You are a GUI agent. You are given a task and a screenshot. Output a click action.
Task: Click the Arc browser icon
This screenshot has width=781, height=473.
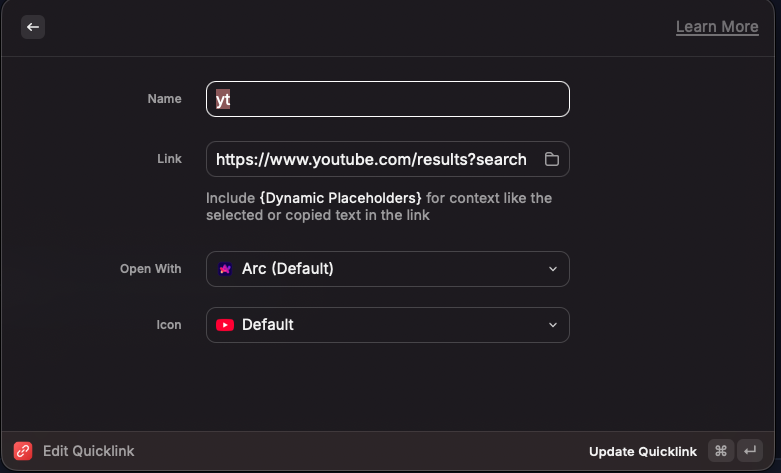[225, 269]
